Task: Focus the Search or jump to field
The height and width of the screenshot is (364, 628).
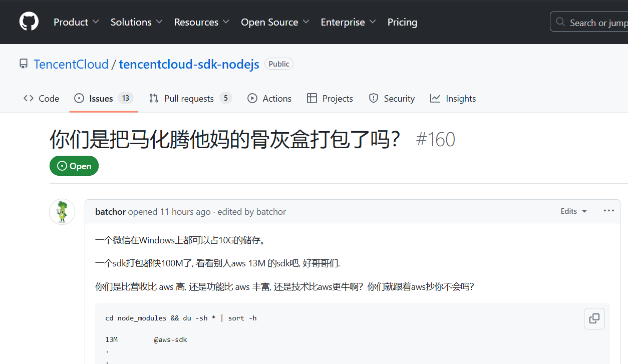Action: coord(589,22)
